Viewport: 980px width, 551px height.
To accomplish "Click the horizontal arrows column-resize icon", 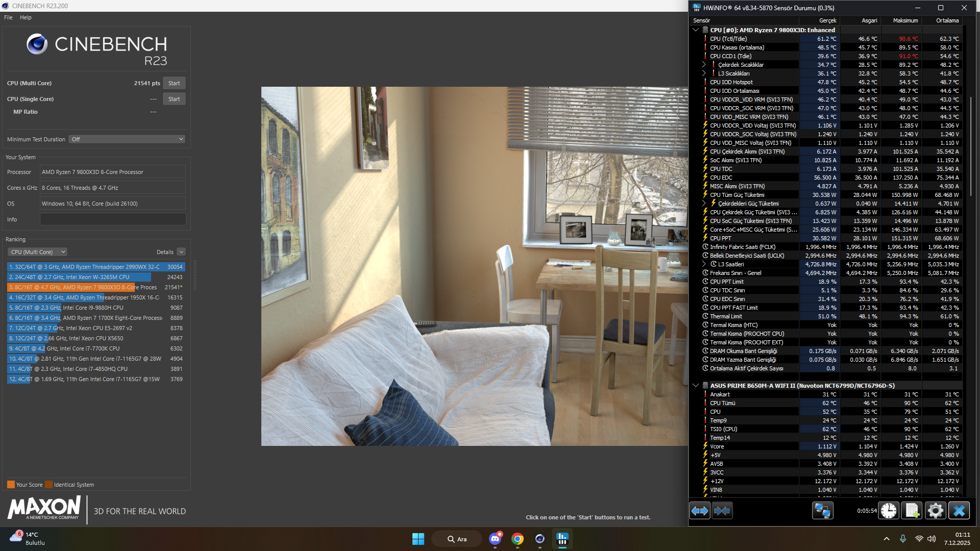I will tap(699, 510).
